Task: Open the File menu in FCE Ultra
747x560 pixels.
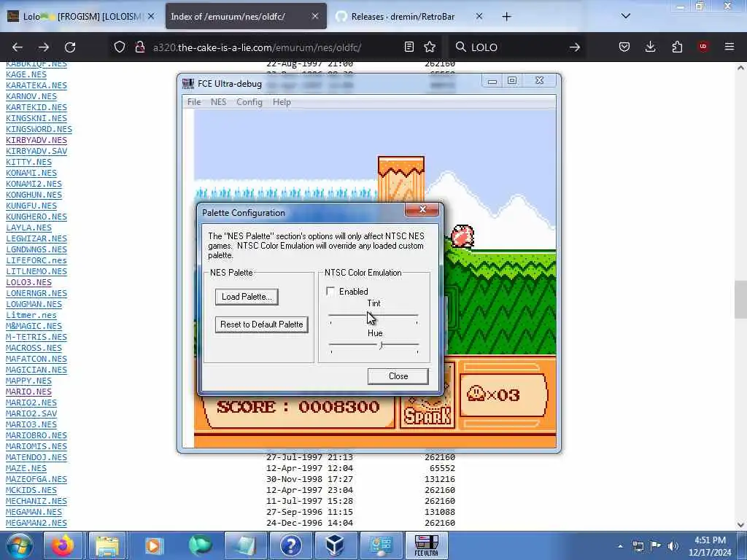Action: 194,102
